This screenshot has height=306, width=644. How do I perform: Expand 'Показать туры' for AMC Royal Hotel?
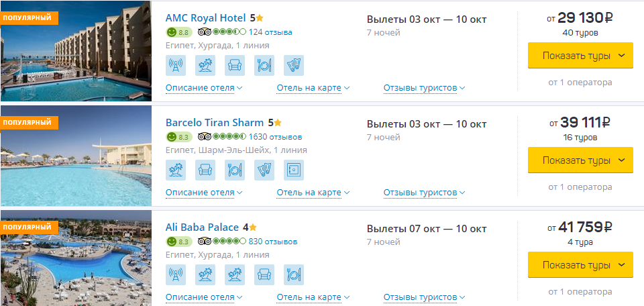pyautogui.click(x=580, y=56)
